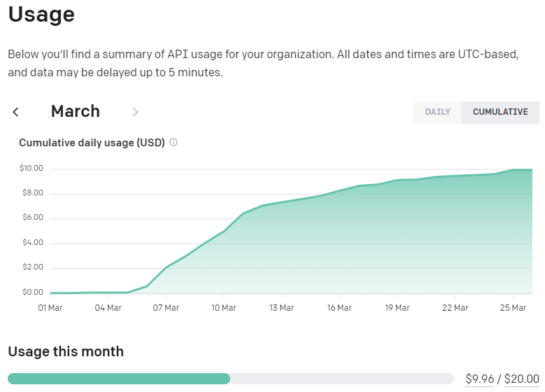This screenshot has width=545, height=392.
Task: Click the 25 Mar x-axis label
Action: [x=513, y=308]
